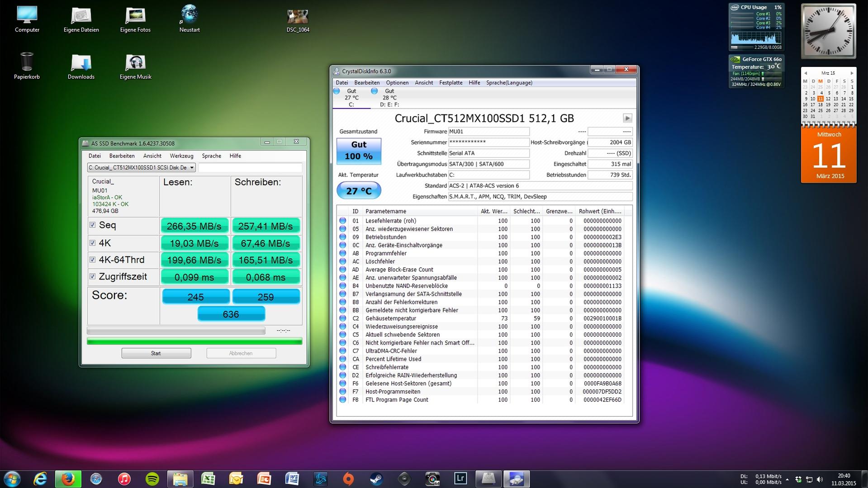Image resolution: width=868 pixels, height=488 pixels.
Task: Uncheck the Zugriffszeit benchmark test
Action: (x=93, y=276)
